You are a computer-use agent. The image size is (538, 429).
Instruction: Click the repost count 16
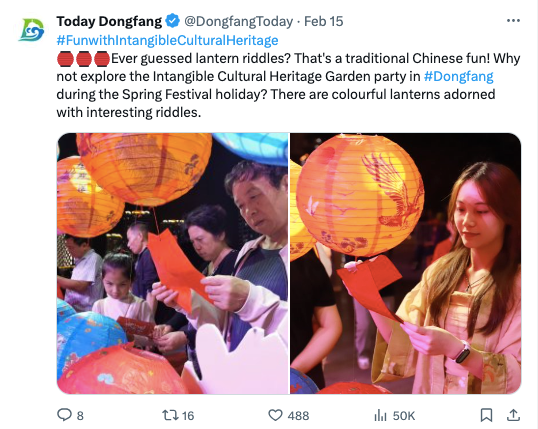[188, 416]
